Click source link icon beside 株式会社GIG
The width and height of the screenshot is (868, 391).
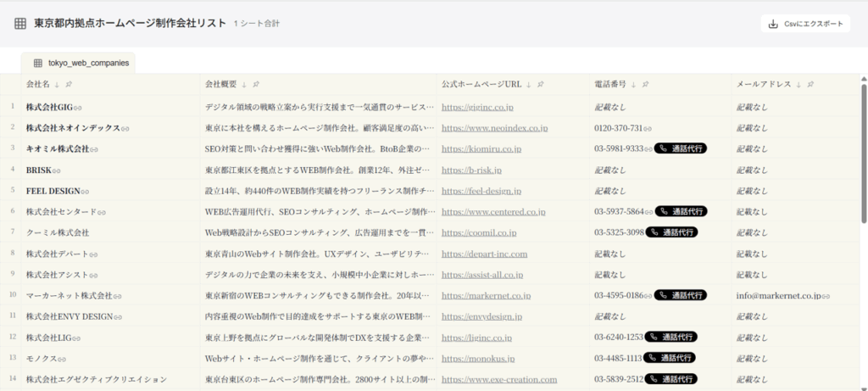click(77, 108)
